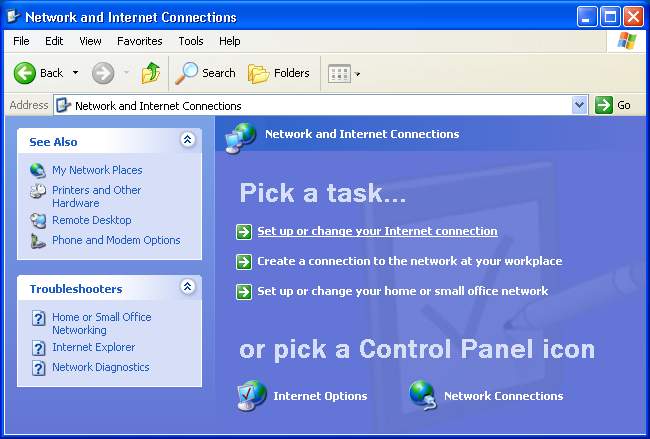
Task: Open the Favorites menu
Action: click(140, 41)
